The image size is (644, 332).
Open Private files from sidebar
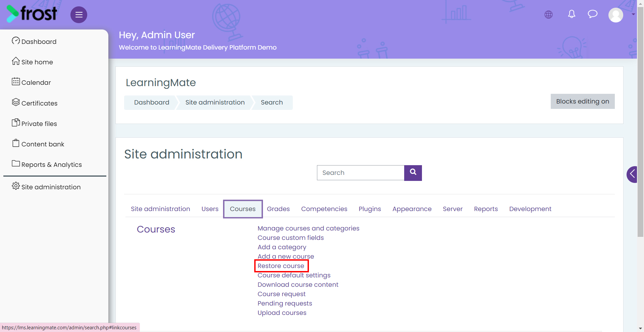click(x=35, y=123)
